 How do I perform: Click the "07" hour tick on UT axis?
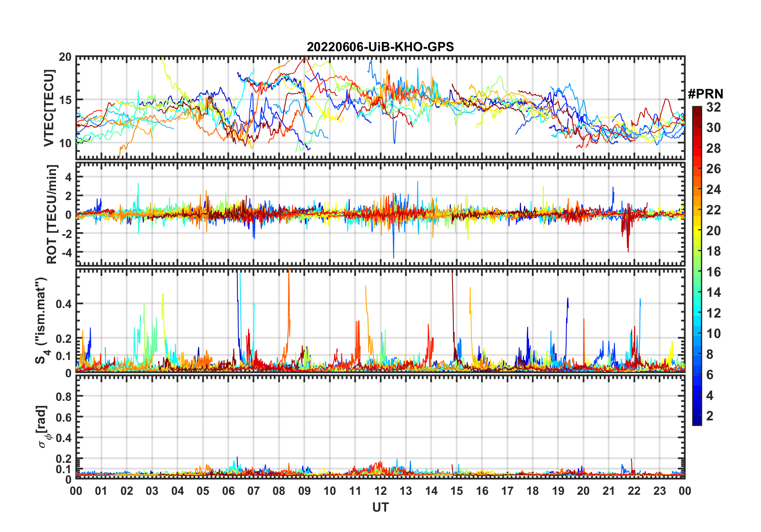point(254,491)
